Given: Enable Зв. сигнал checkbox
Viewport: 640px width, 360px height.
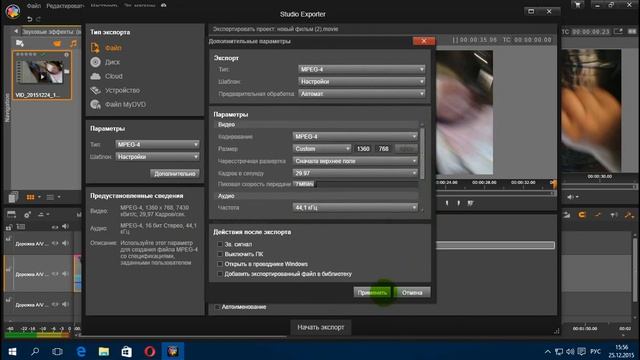Looking at the screenshot, I should [220, 244].
